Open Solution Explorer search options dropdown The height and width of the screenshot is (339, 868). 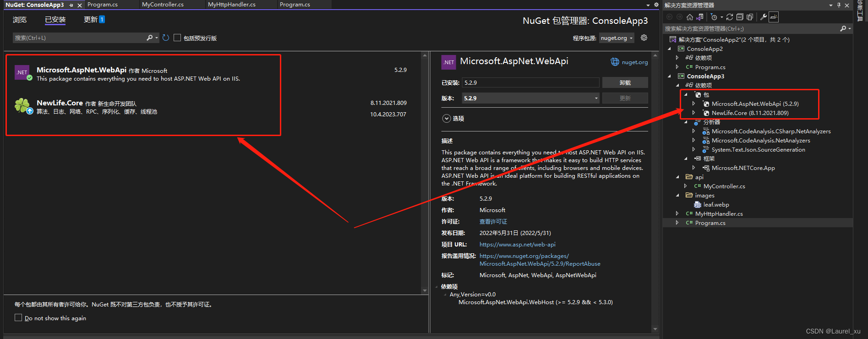tap(850, 28)
